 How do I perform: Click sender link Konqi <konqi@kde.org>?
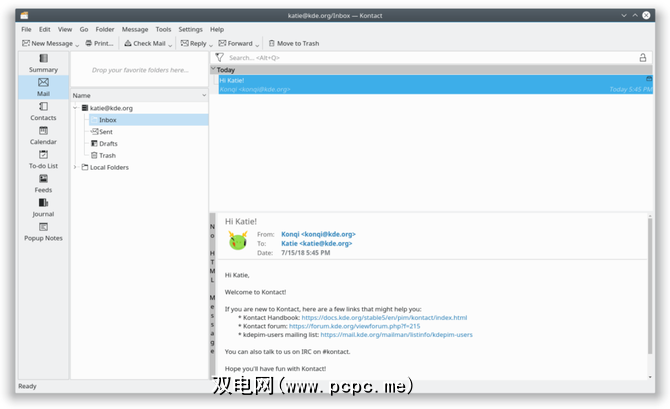318,234
